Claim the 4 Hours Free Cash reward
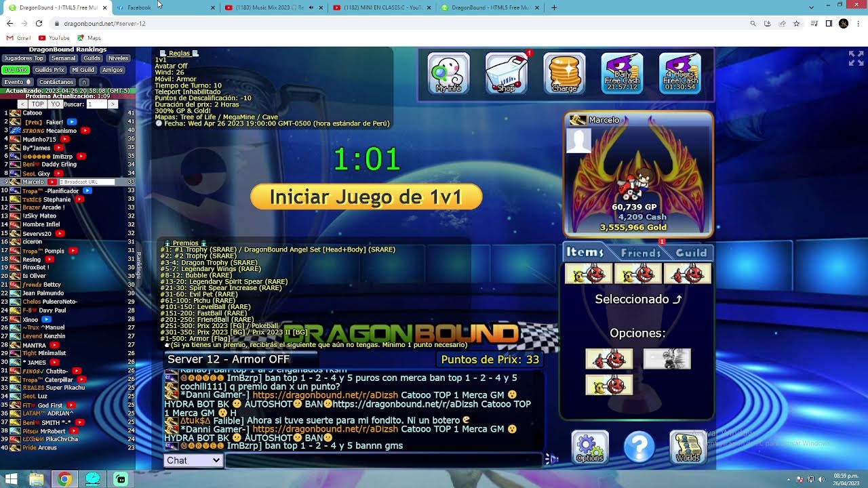The image size is (868, 488). (680, 73)
